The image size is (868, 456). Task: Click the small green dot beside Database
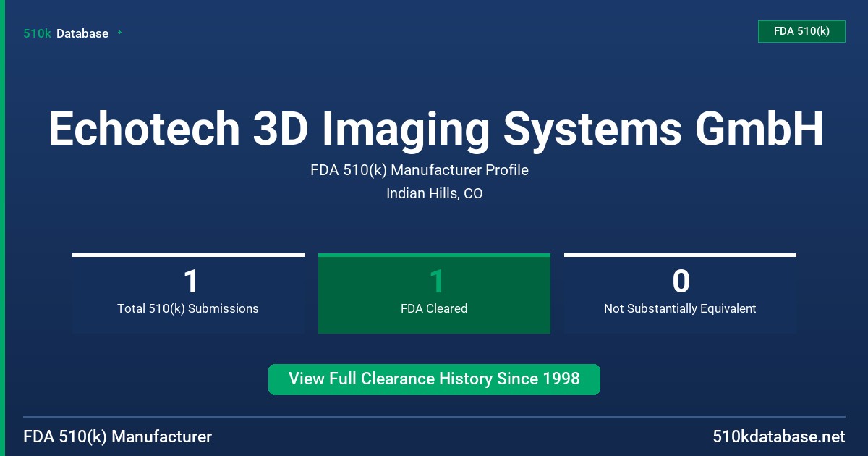click(119, 33)
